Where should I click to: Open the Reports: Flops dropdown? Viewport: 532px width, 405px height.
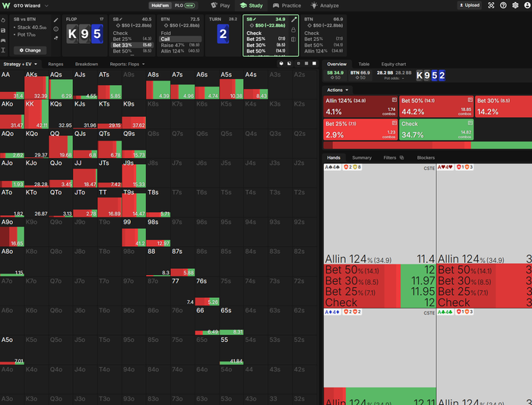click(127, 64)
